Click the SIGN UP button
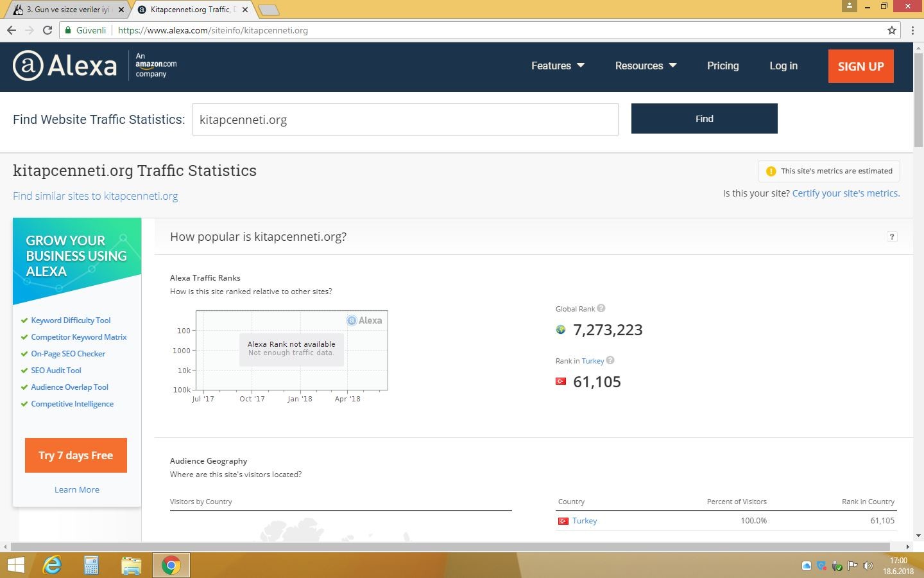Screen dimensions: 924x578 (x=860, y=66)
